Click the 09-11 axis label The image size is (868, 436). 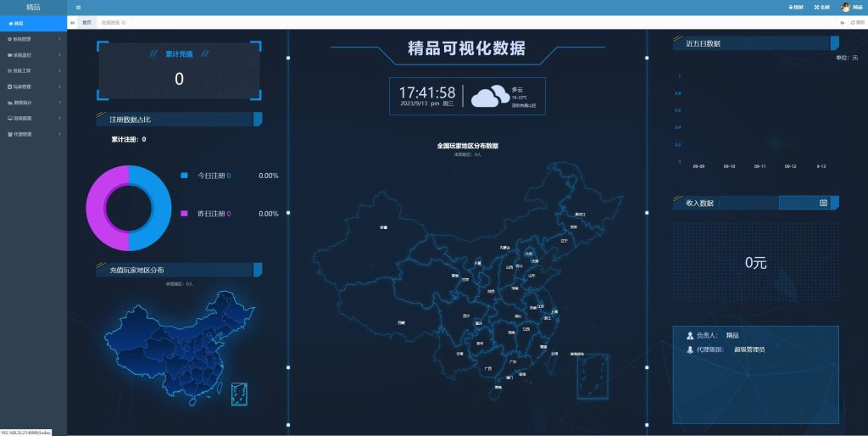(759, 166)
